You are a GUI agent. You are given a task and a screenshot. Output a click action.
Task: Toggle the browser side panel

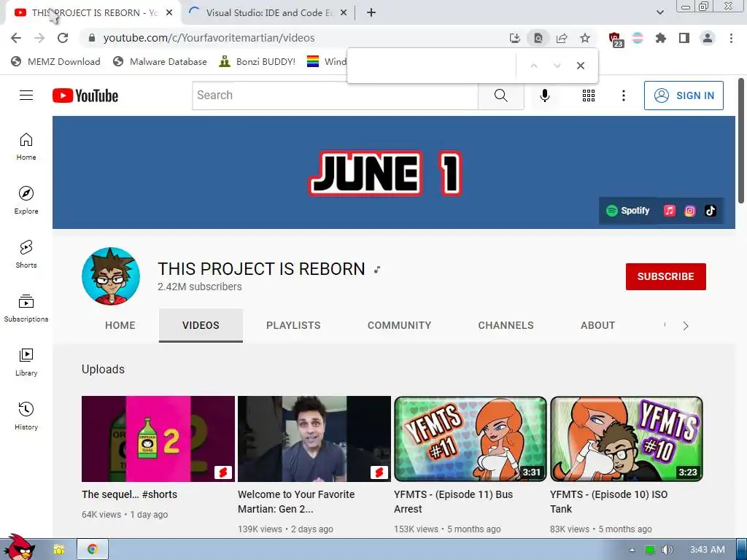coord(684,38)
